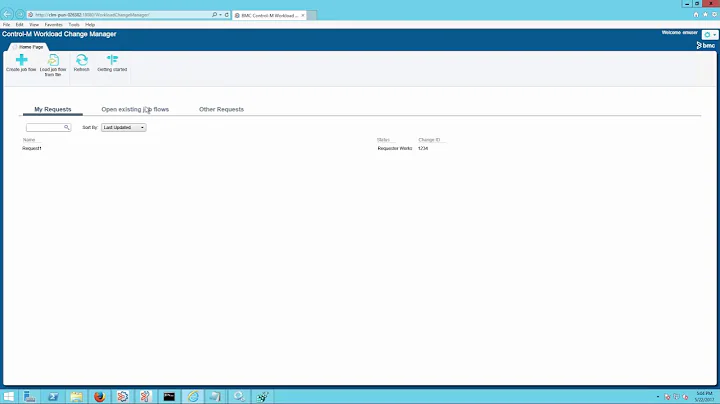Select the BMC Control-M Workload browser tab

[268, 15]
